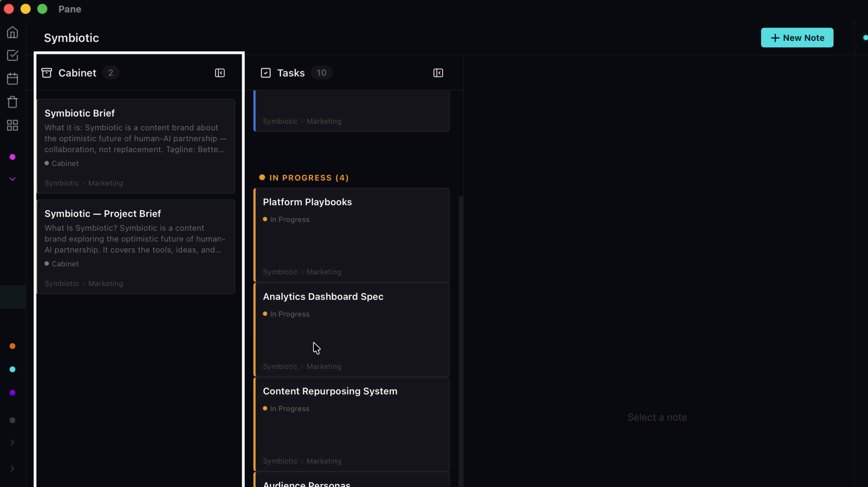Click the Cabinet archive box icon
Viewport: 868px width, 487px height.
click(x=47, y=73)
